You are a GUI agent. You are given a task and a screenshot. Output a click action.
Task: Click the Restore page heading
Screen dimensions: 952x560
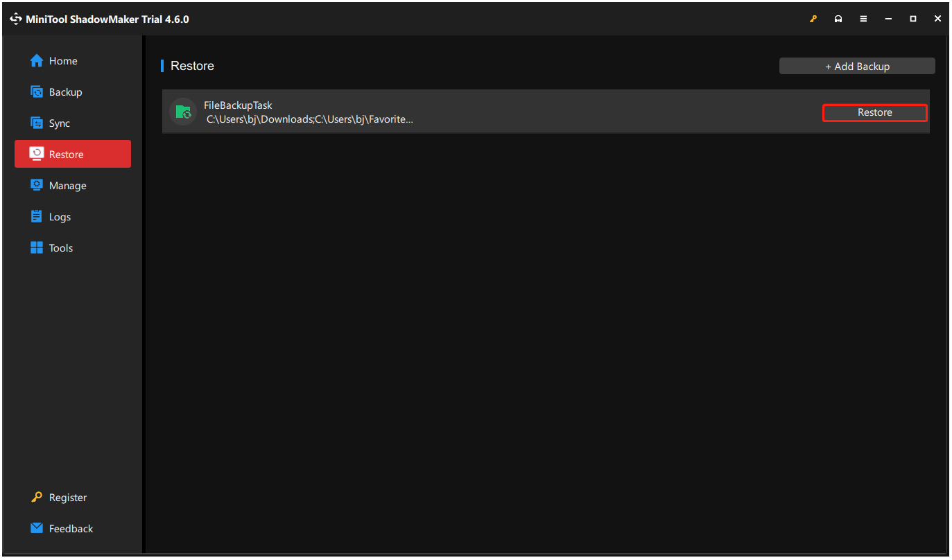[192, 66]
